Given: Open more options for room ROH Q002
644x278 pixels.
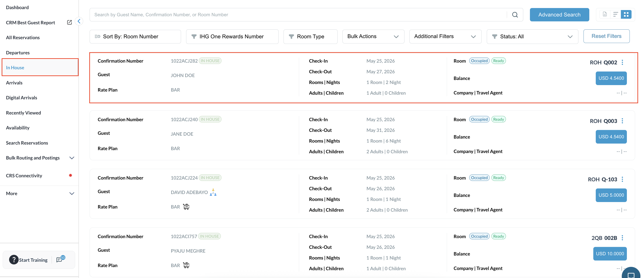Looking at the screenshot, I should click(622, 62).
